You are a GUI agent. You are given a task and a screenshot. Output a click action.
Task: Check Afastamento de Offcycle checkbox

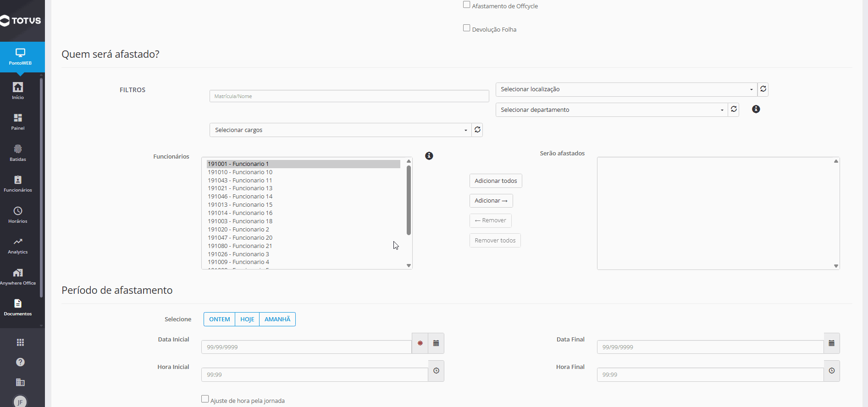467,5
